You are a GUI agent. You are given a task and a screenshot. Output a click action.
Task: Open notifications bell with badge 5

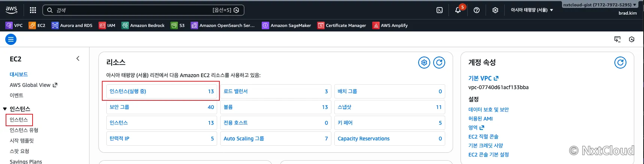pyautogui.click(x=458, y=10)
